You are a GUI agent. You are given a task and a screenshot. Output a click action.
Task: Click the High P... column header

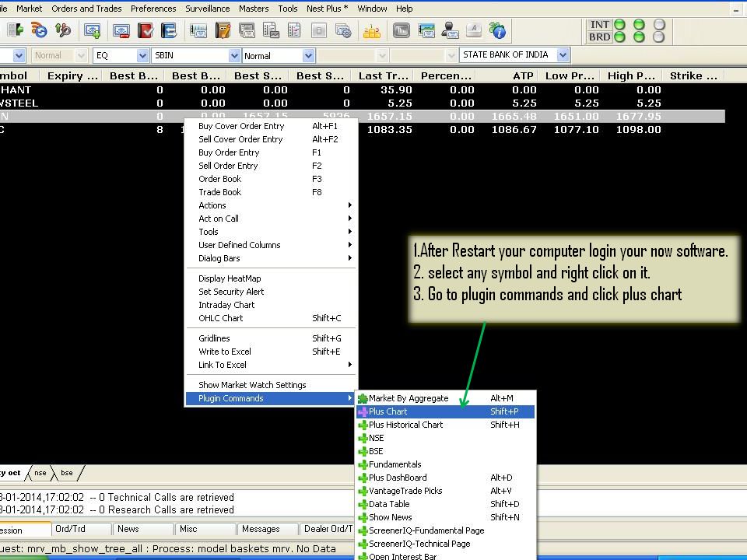point(631,75)
